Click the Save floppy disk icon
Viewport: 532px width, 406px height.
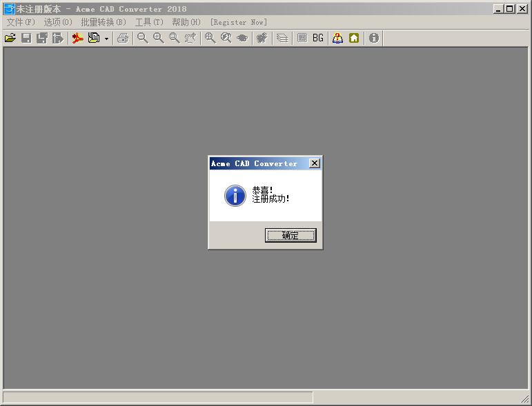pos(26,38)
